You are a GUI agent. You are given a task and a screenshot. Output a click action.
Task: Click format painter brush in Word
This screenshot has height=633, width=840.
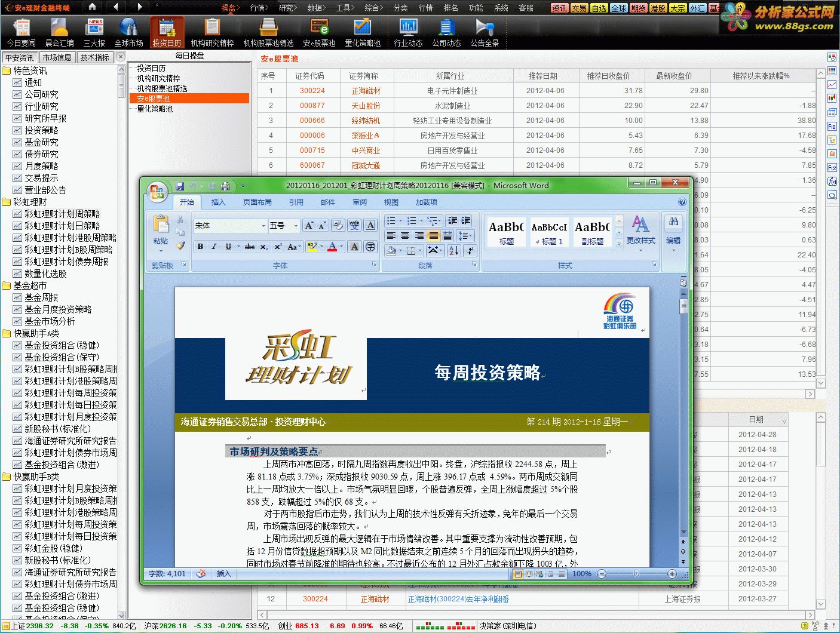pyautogui.click(x=181, y=245)
